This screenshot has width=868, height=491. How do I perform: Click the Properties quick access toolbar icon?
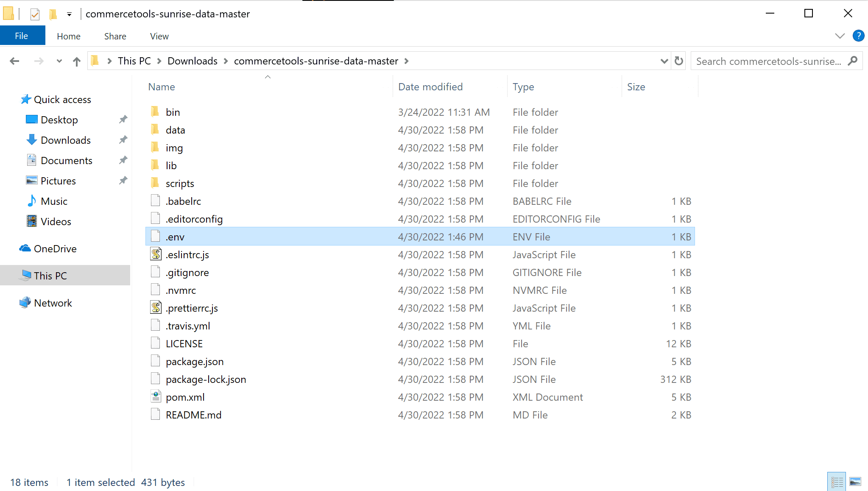(35, 14)
